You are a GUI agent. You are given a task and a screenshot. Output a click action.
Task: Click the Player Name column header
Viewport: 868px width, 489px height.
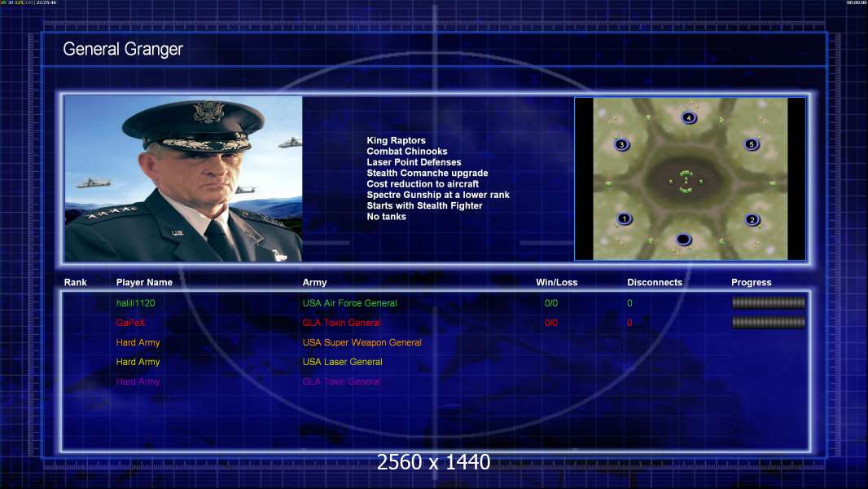point(144,283)
